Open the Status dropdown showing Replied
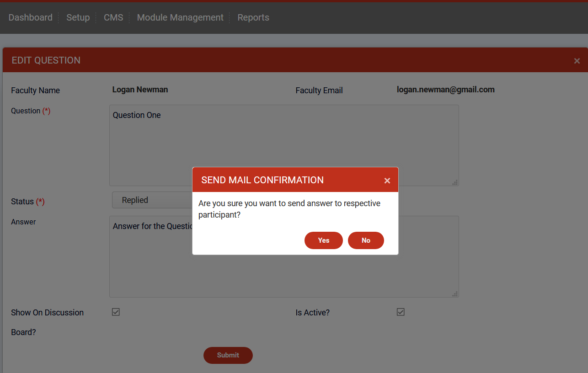 pos(152,200)
